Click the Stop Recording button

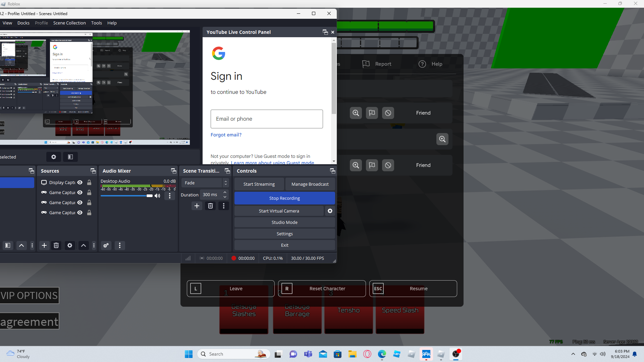[x=284, y=198]
